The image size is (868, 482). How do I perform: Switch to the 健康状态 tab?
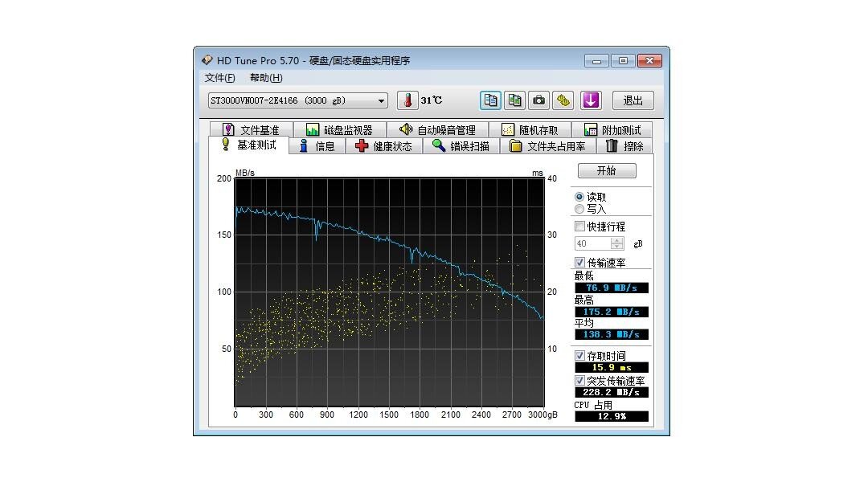click(x=384, y=146)
